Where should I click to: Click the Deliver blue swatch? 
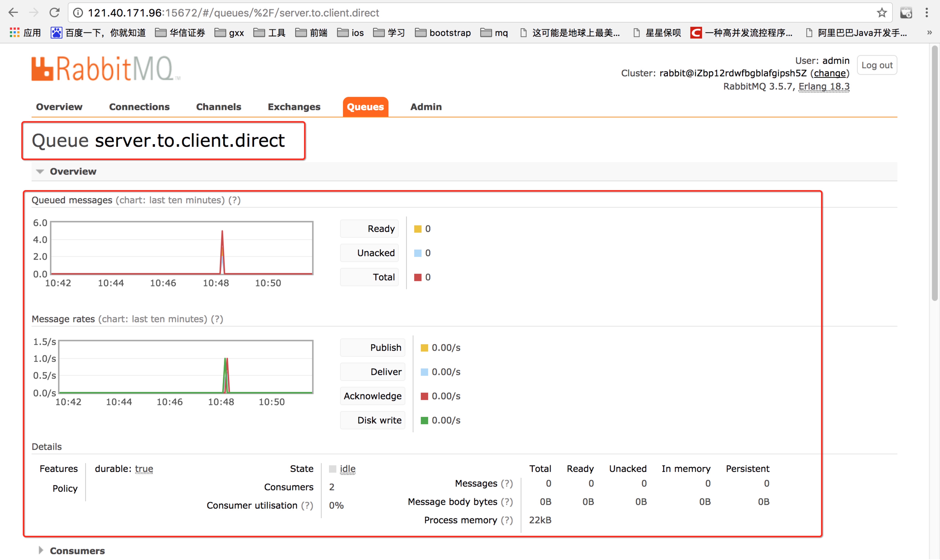424,372
